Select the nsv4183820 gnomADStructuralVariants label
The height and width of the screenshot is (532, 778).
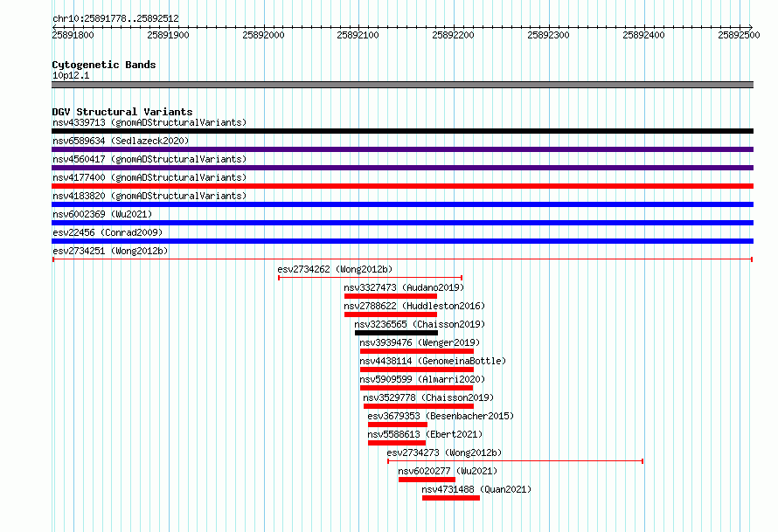point(149,196)
